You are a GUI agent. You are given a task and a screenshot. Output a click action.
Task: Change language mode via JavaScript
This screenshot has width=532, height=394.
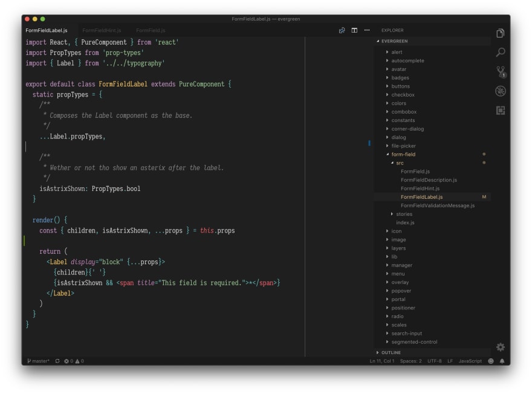point(470,361)
